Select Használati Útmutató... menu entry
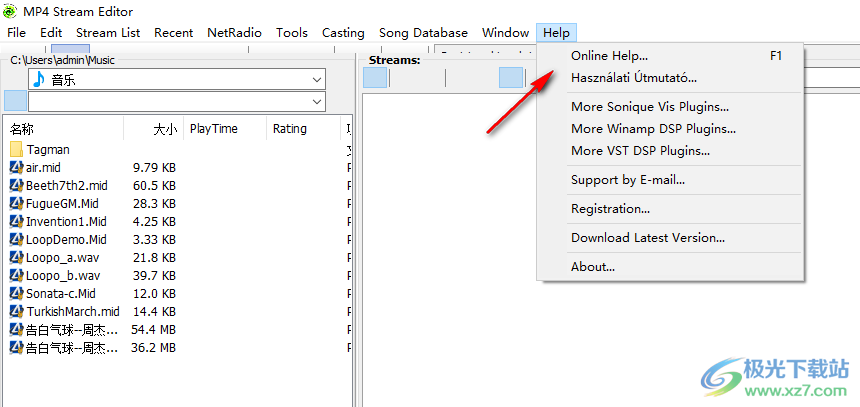This screenshot has width=860, height=407. point(670,78)
